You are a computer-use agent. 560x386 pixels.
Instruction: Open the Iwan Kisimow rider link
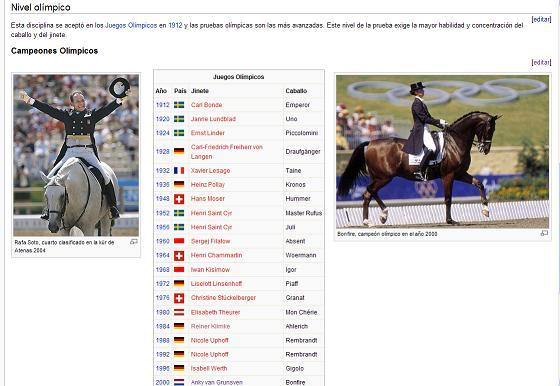coord(210,270)
